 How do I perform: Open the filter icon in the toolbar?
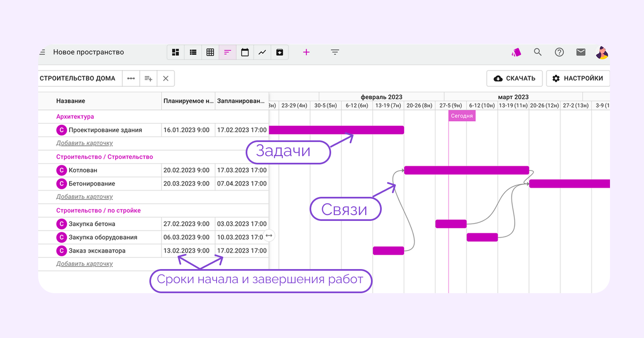coord(335,52)
